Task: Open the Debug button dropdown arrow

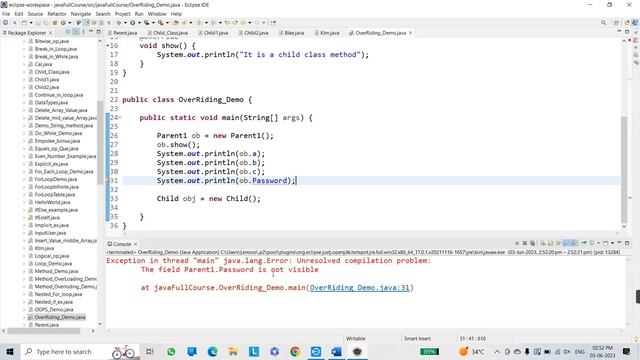Action: [x=125, y=23]
